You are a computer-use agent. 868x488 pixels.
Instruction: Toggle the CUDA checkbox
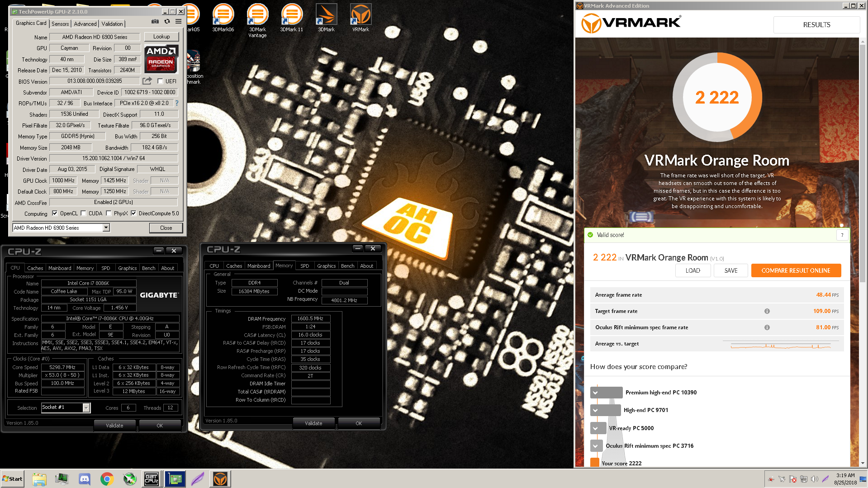pos(83,213)
